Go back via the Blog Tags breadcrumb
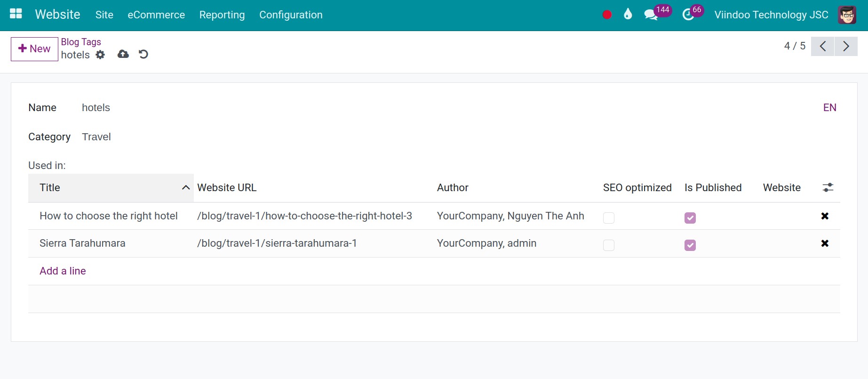868x379 pixels. tap(81, 42)
